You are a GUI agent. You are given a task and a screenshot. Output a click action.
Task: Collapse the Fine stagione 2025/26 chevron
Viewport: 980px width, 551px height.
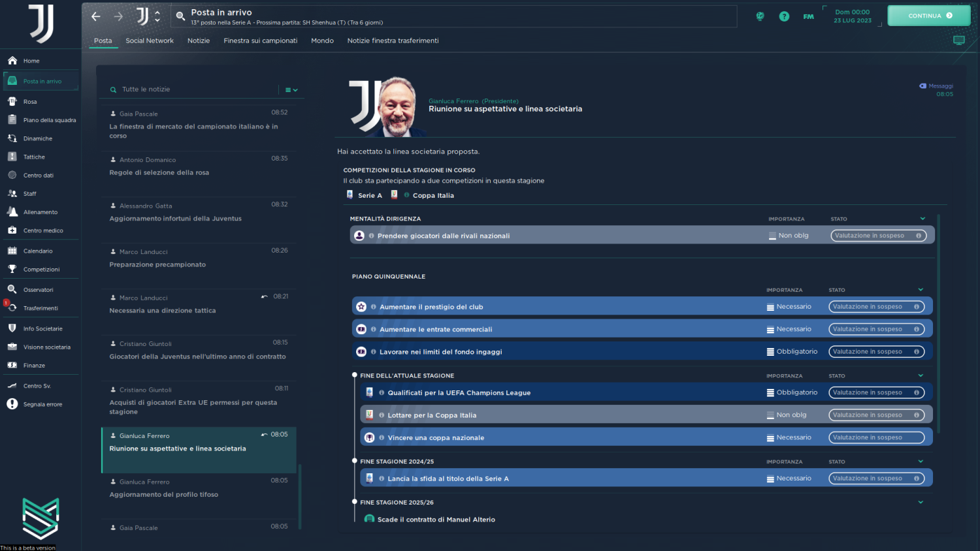coord(921,502)
